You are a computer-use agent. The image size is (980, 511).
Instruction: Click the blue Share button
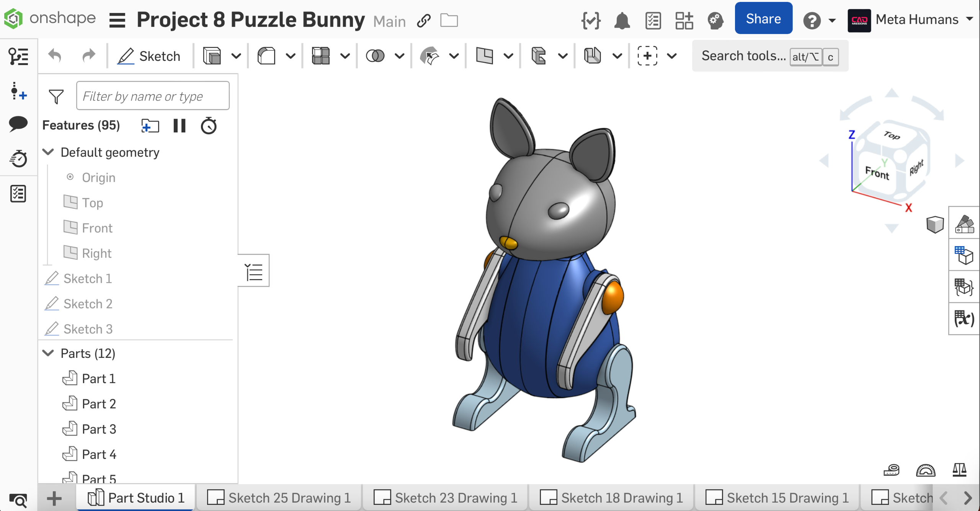coord(763,18)
